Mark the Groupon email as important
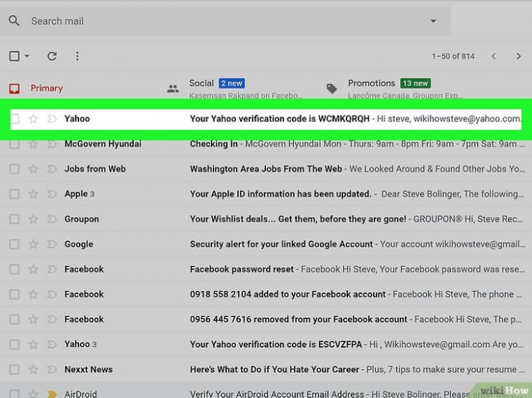 52,219
